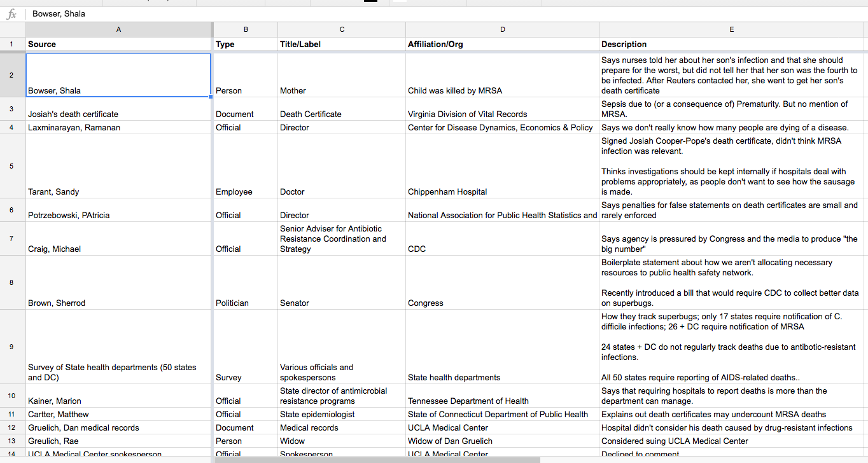This screenshot has height=463, width=868.
Task: Select column D header
Action: click(502, 30)
